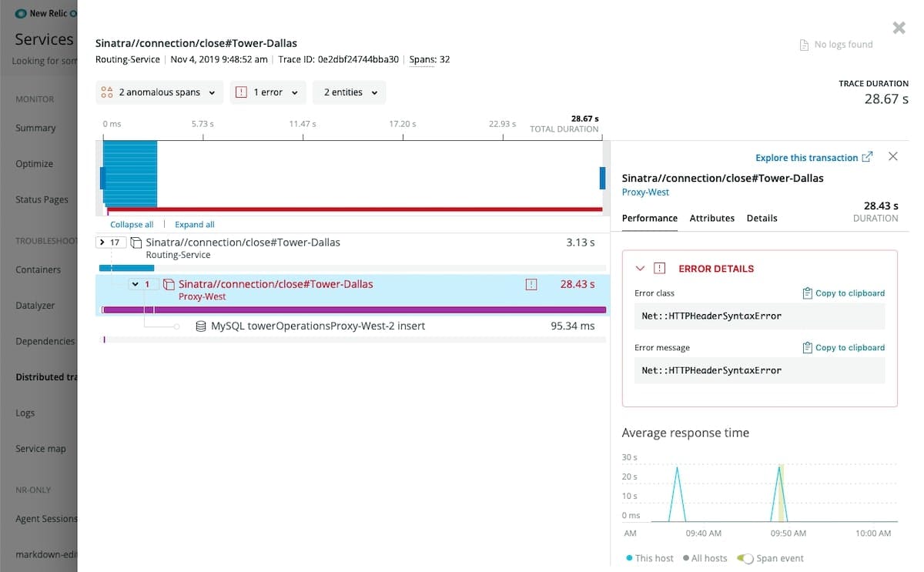Open Optimize in the sidebar
This screenshot has width=924, height=572.
(35, 163)
